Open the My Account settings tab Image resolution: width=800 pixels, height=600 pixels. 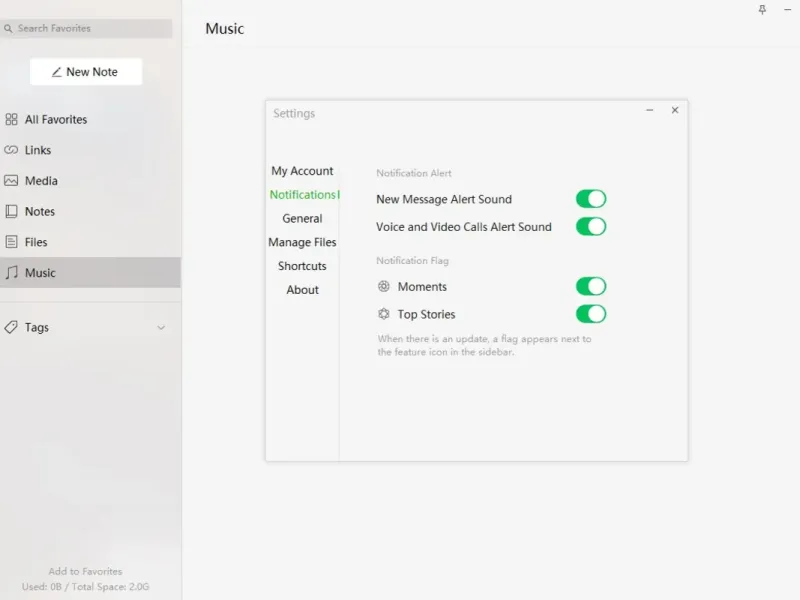tap(302, 171)
